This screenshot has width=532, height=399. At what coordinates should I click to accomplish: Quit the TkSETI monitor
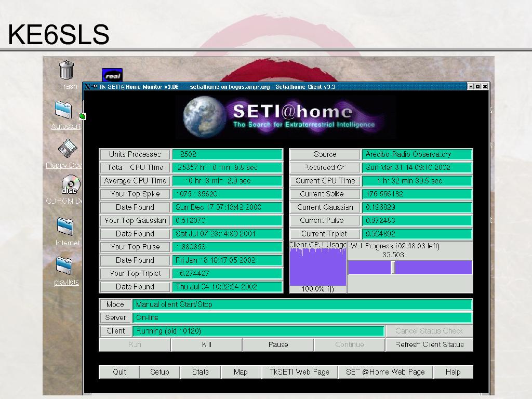(x=119, y=372)
